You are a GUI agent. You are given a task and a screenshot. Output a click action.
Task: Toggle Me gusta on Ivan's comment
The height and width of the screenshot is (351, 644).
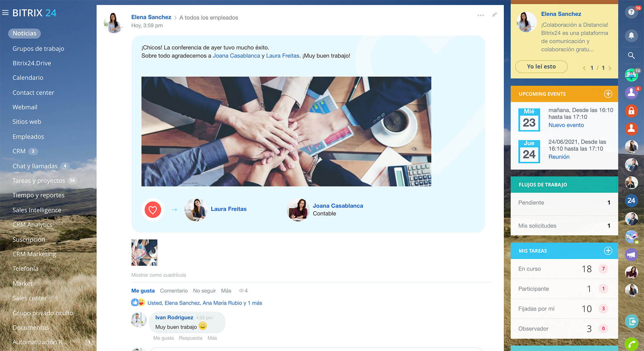(163, 338)
